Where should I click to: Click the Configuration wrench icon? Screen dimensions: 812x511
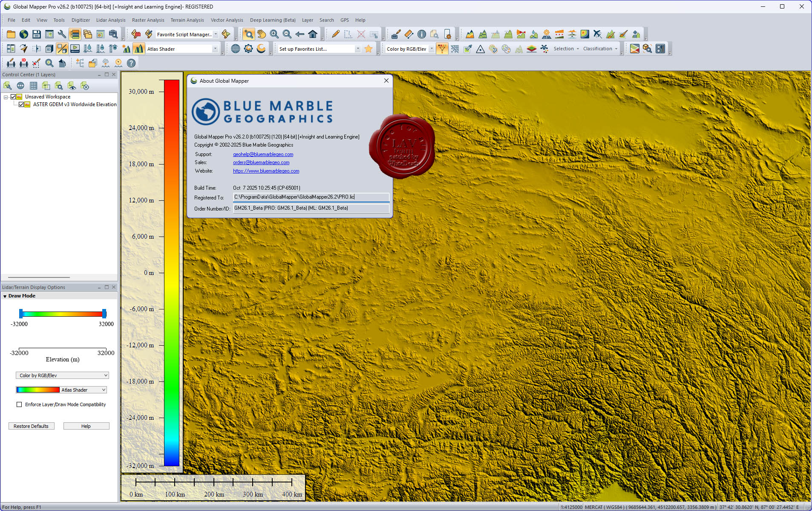coord(62,35)
